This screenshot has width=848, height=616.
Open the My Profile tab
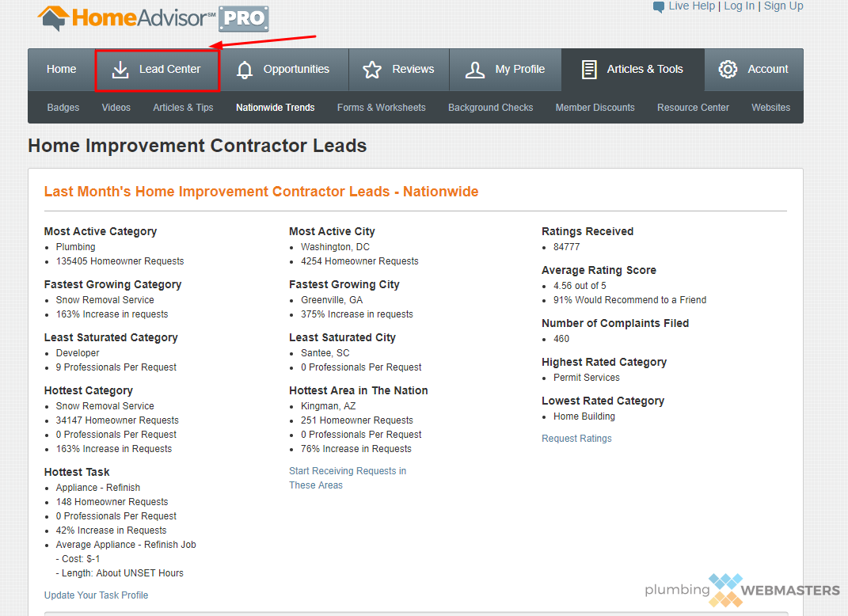tap(505, 69)
